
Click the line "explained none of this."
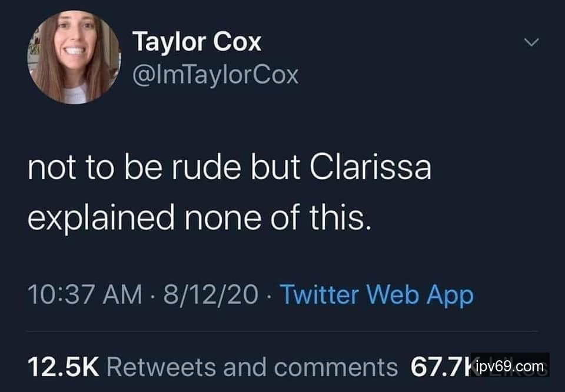tap(200, 218)
